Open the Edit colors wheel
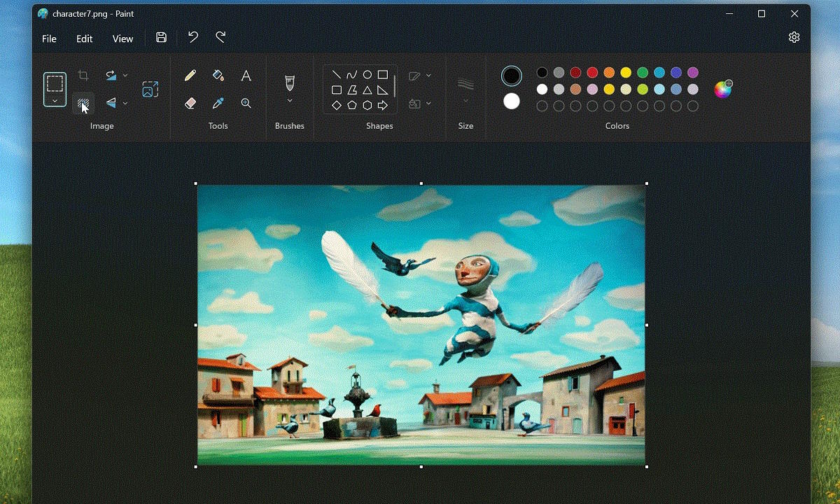 click(723, 89)
